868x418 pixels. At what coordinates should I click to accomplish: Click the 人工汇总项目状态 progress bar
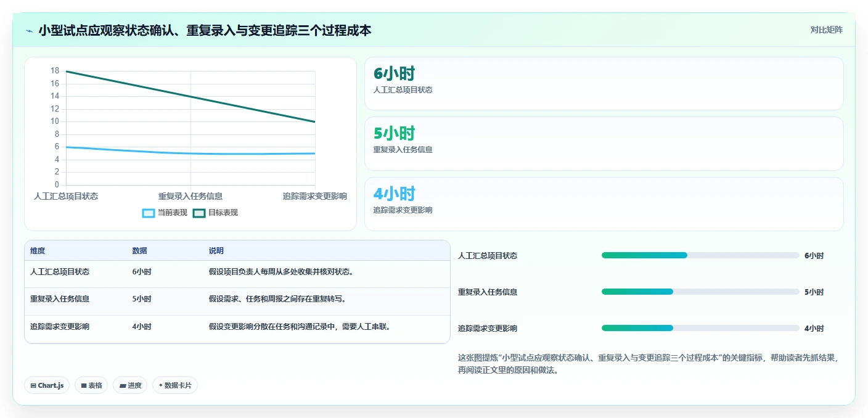click(700, 255)
